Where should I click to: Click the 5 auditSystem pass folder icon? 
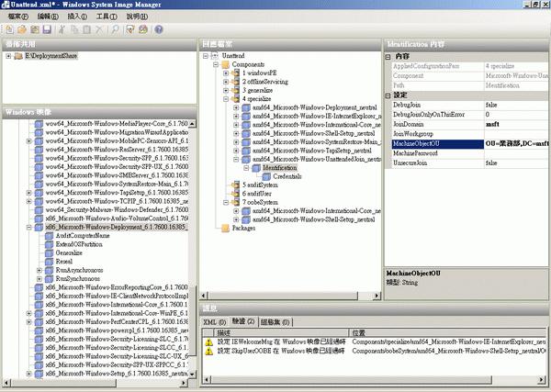[235, 185]
